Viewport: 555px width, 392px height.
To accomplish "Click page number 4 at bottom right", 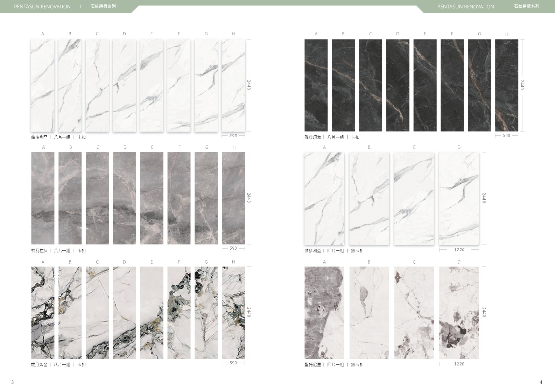I will click(541, 382).
